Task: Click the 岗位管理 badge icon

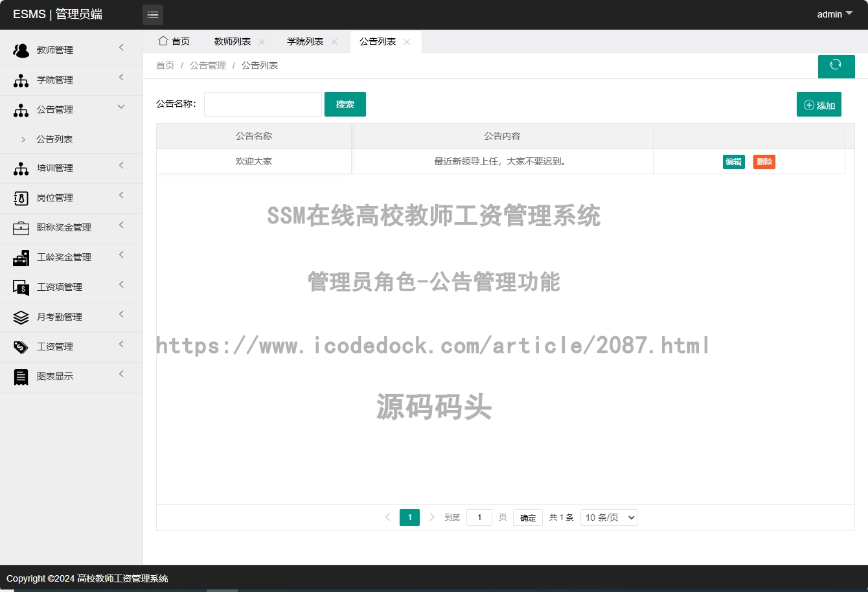Action: click(x=21, y=198)
